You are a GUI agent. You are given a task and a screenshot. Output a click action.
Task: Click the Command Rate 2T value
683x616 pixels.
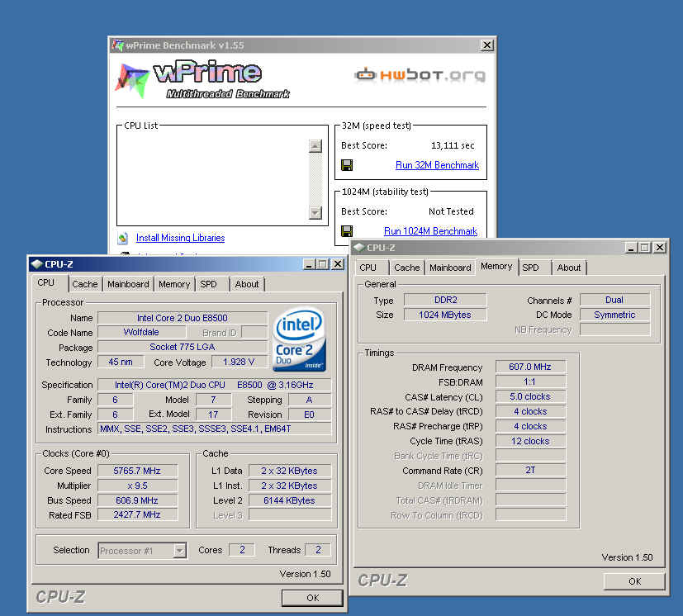530,471
